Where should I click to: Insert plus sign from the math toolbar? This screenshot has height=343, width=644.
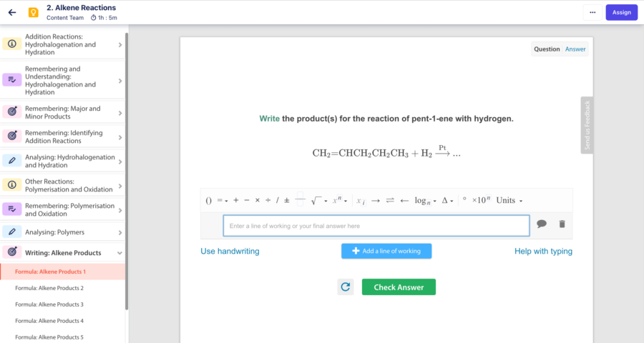tap(235, 200)
